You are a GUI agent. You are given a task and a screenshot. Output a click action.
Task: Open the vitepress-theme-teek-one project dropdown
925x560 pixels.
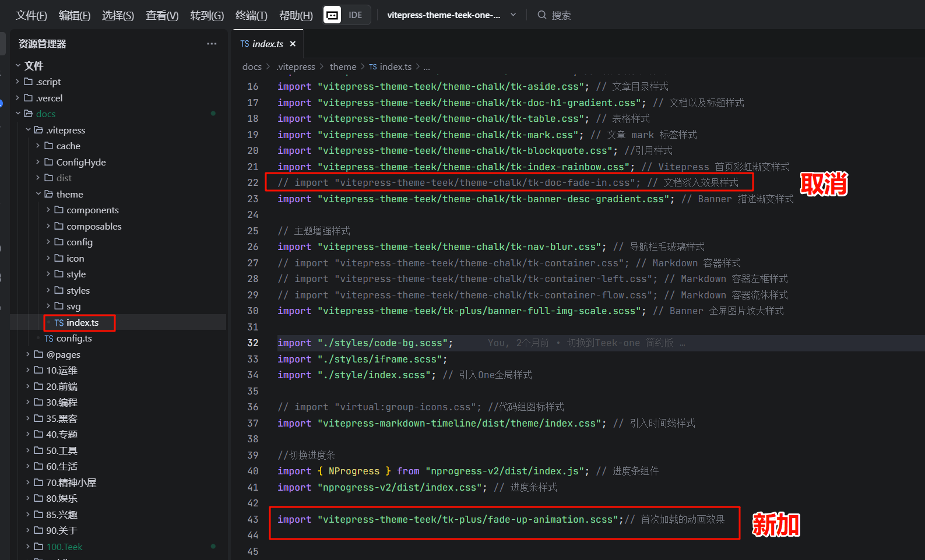452,15
